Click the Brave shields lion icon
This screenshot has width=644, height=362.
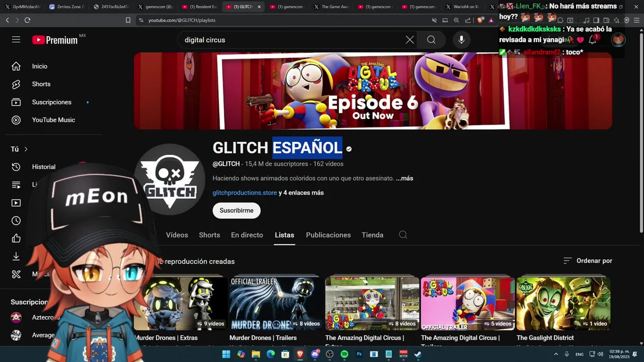pyautogui.click(x=480, y=20)
